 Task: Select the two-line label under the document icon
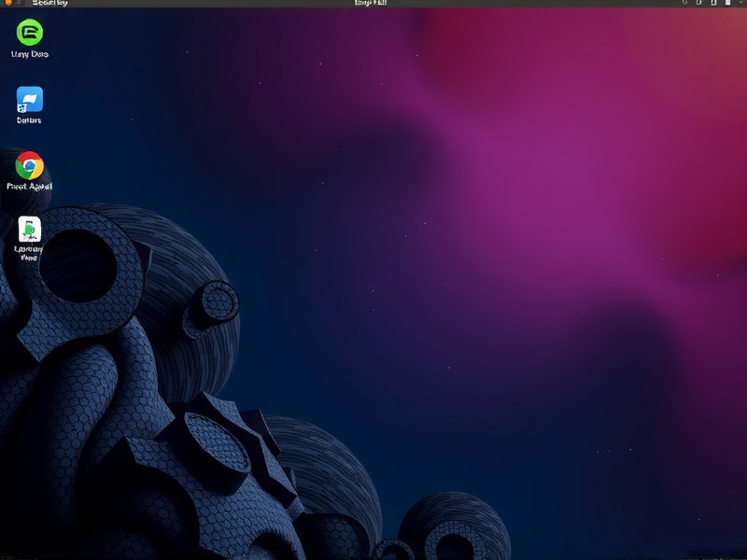click(30, 253)
